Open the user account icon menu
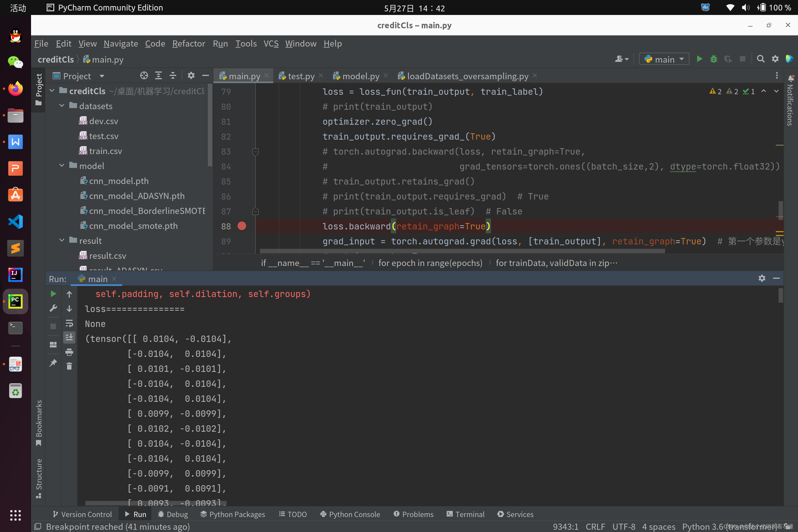 point(621,59)
